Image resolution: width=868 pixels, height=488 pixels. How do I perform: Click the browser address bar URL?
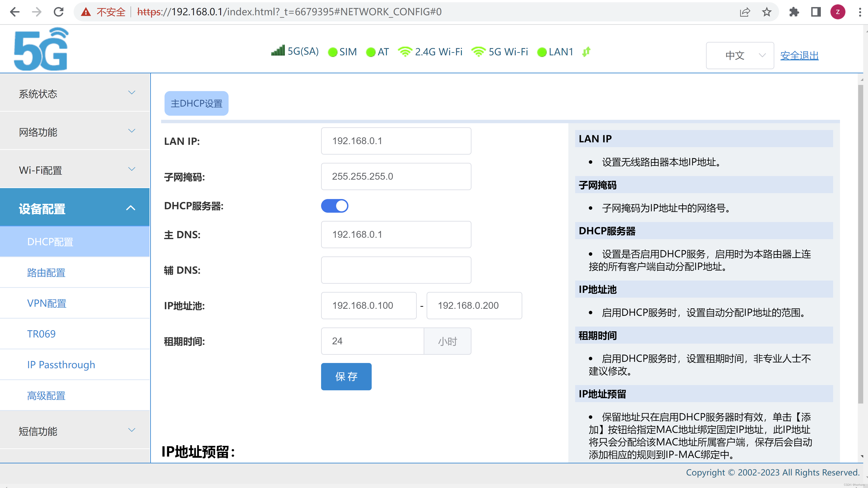[289, 12]
